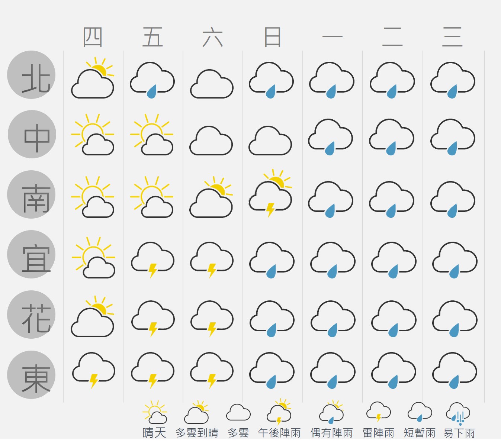Image resolution: width=501 pixels, height=448 pixels.
Task: Click the 多雲 cloudy legend icon
Action: click(238, 412)
